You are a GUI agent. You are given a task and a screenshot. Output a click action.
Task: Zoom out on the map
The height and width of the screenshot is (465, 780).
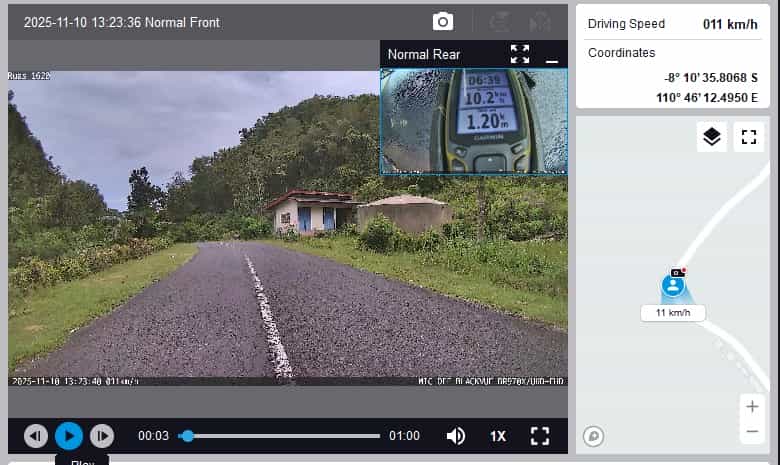pyautogui.click(x=752, y=432)
